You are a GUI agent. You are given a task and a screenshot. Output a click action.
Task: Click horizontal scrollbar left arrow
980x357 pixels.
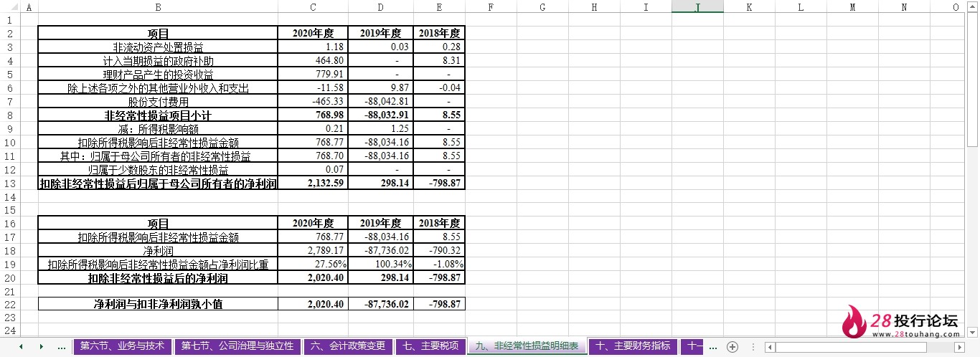pyautogui.click(x=771, y=347)
